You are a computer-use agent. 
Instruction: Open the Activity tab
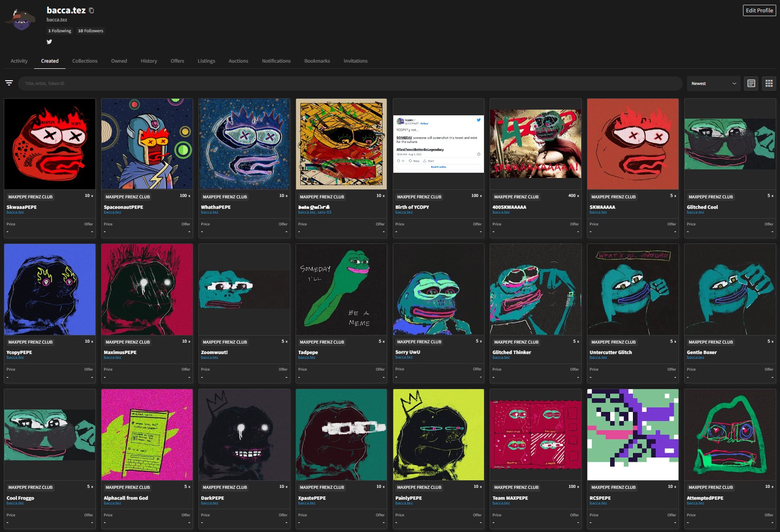point(19,61)
